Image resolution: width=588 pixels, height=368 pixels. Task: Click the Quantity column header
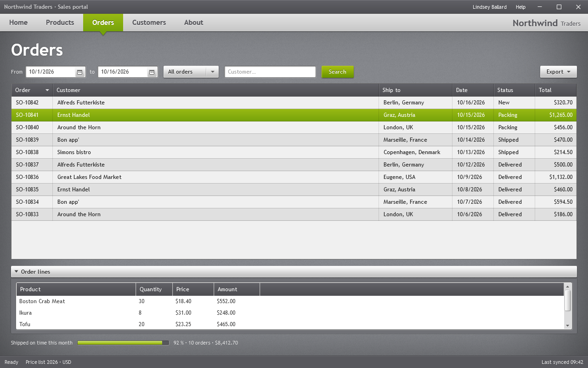click(154, 289)
